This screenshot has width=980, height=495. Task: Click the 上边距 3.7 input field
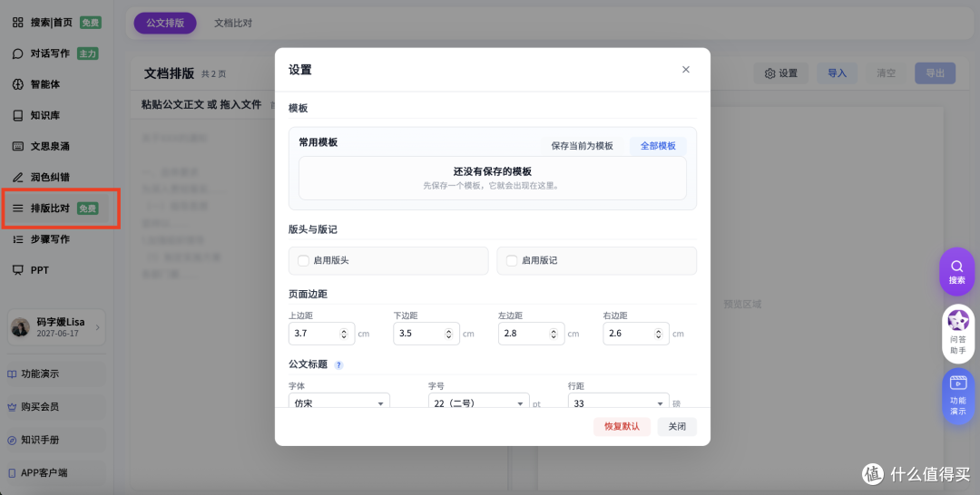point(321,334)
